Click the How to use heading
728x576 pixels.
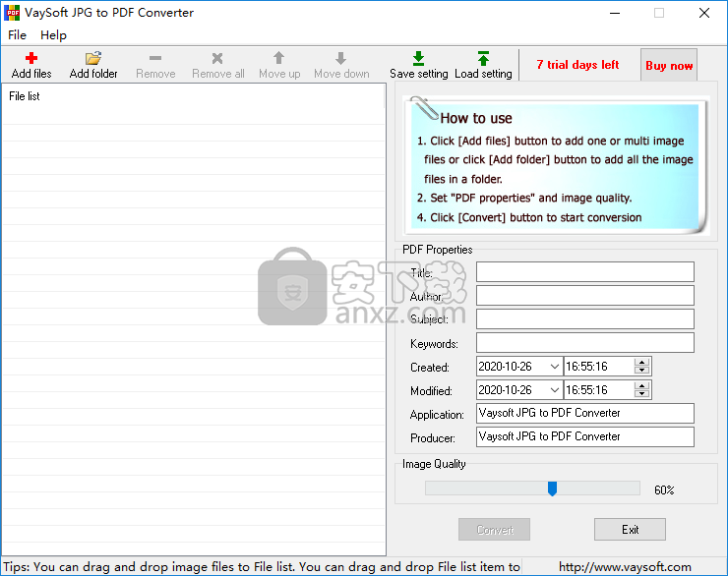pyautogui.click(x=476, y=118)
